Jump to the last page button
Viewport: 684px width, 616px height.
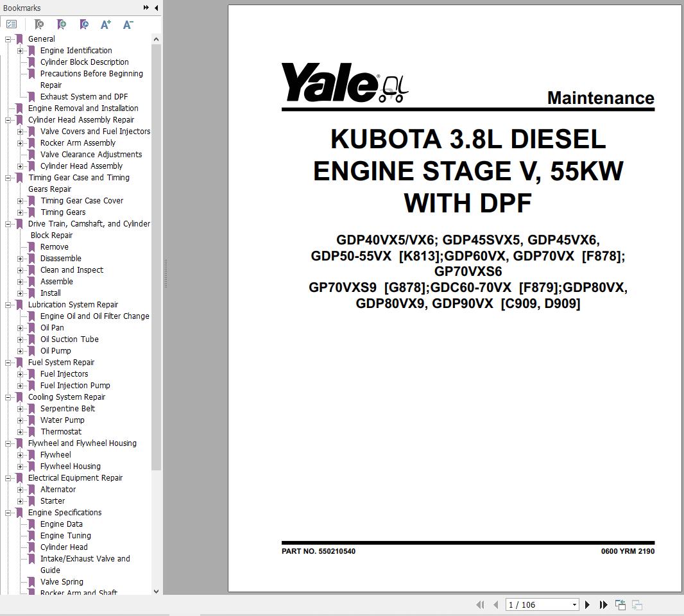click(603, 604)
